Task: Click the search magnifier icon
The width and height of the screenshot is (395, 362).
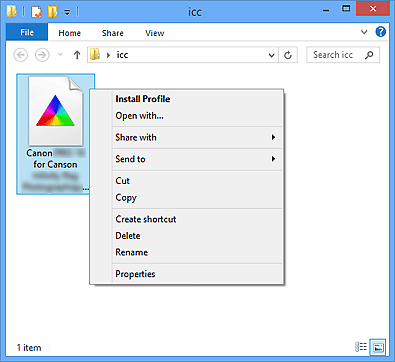Action: click(x=369, y=55)
